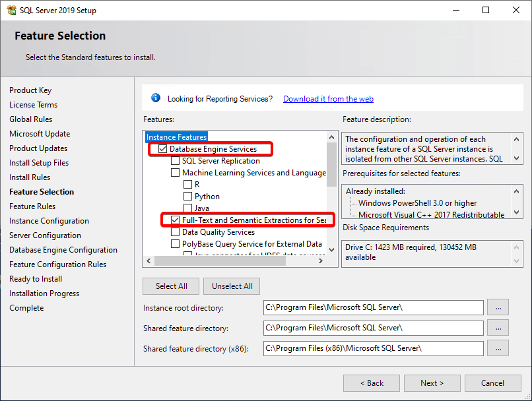The height and width of the screenshot is (401, 532).
Task: Enable Machine Learning Services and Language checkbox
Action: tap(175, 173)
